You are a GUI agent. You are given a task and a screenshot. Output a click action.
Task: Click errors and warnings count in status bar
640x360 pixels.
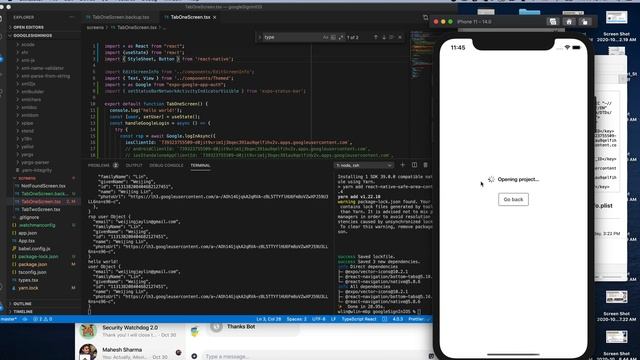click(x=43, y=319)
